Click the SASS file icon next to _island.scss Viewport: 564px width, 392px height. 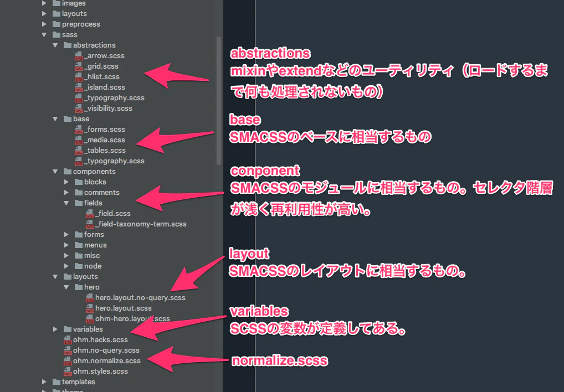click(79, 87)
